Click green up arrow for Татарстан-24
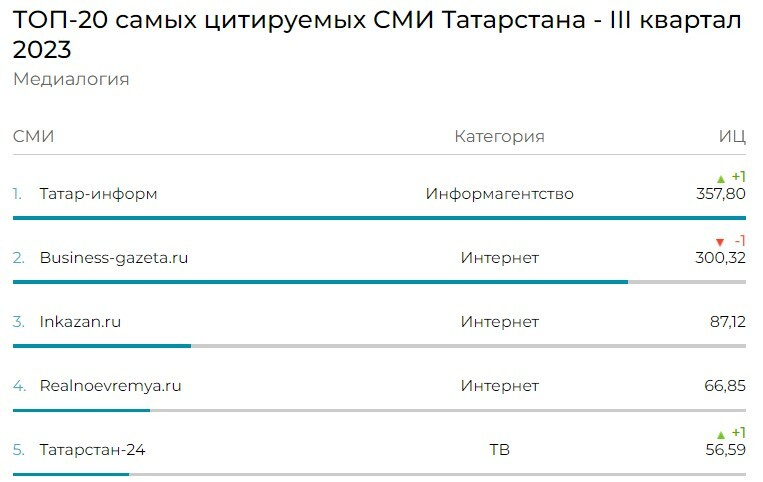The height and width of the screenshot is (482, 763). 720,434
